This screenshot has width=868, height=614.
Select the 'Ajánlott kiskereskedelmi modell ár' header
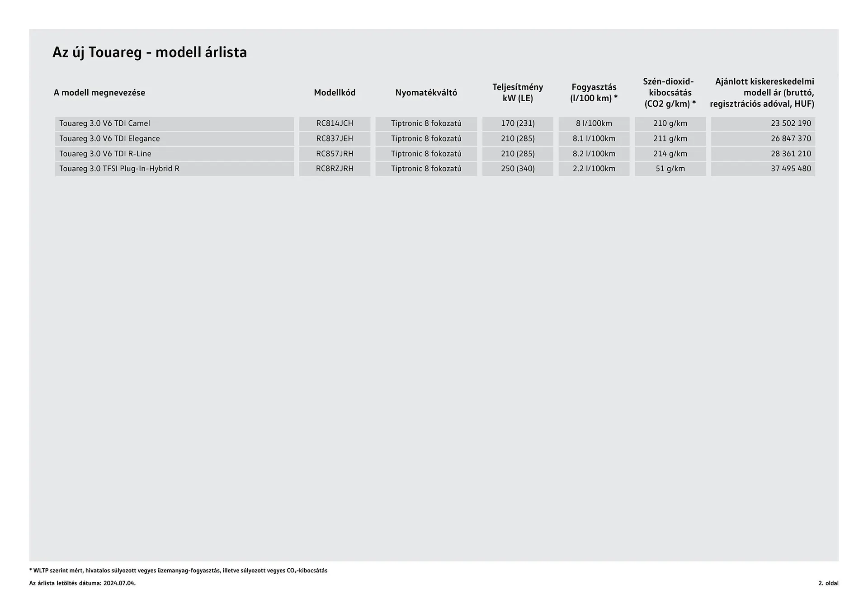point(762,93)
